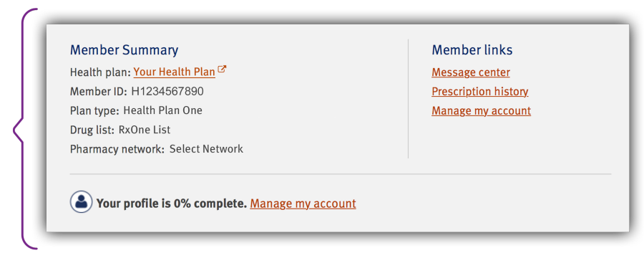Click the purple curly brace graphic

click(24, 129)
